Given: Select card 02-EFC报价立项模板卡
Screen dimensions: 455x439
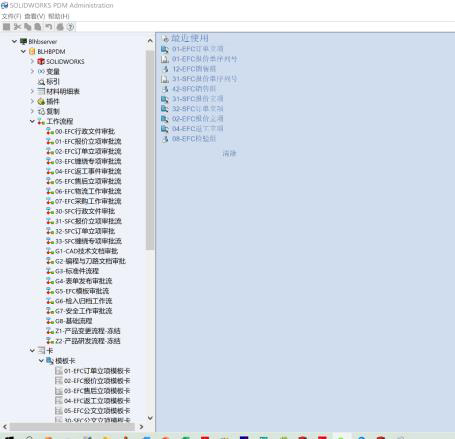Looking at the screenshot, I should (97, 381).
